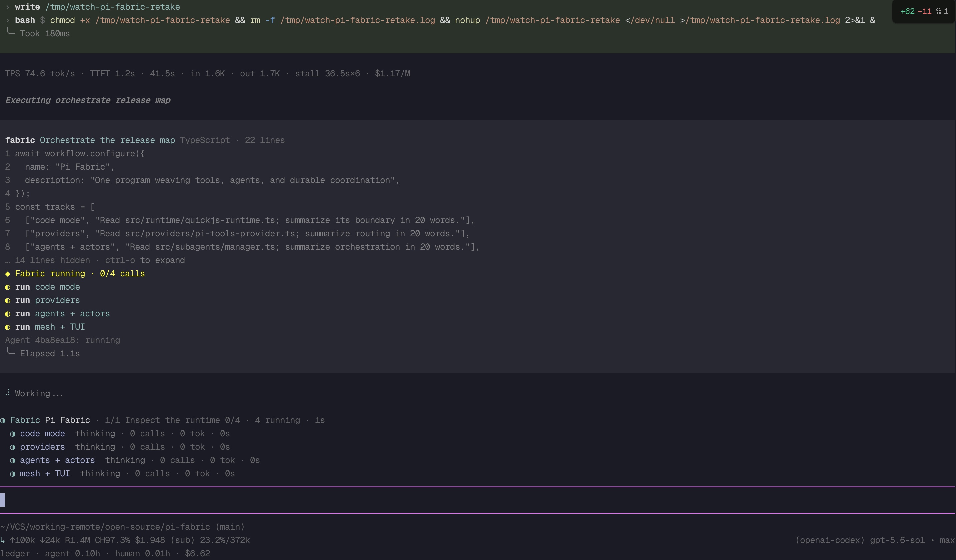This screenshot has width=956, height=560.
Task: Click Executing orchestrate release map text
Action: click(88, 100)
